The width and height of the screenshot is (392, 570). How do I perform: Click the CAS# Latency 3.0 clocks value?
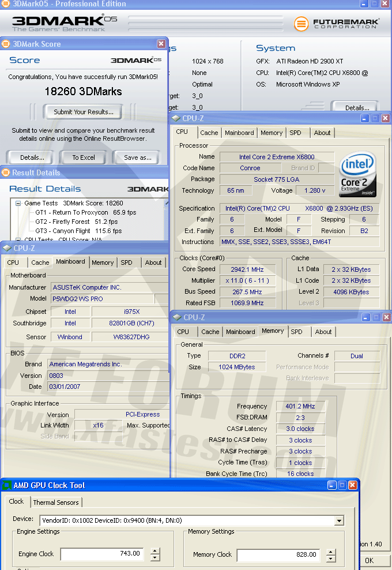coord(300,429)
